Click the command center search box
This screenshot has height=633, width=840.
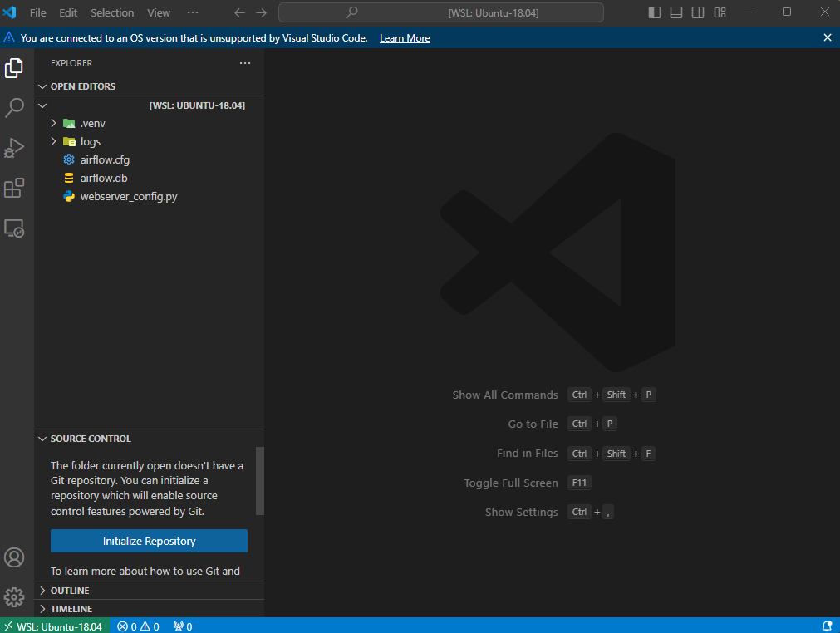(x=441, y=12)
